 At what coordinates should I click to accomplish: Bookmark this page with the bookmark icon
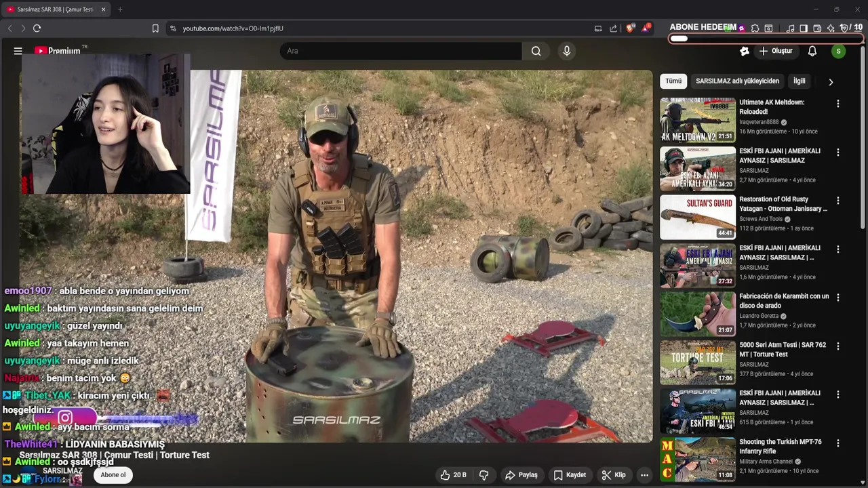click(155, 28)
